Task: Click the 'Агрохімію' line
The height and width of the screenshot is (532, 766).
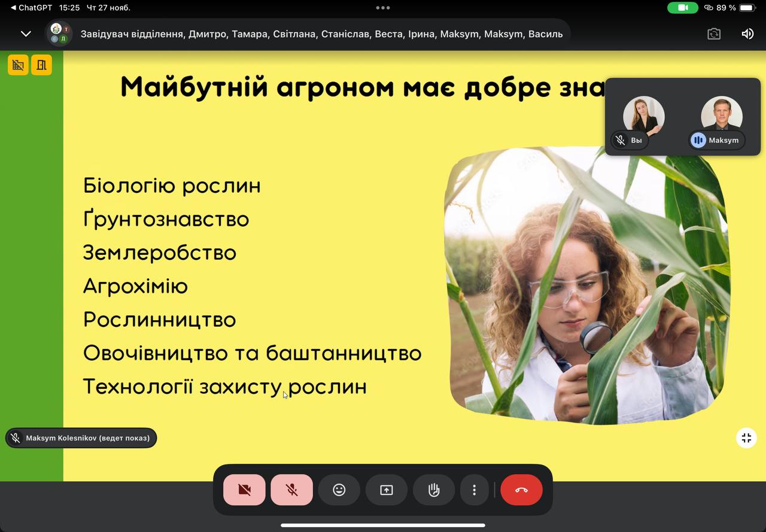Action: click(x=135, y=286)
